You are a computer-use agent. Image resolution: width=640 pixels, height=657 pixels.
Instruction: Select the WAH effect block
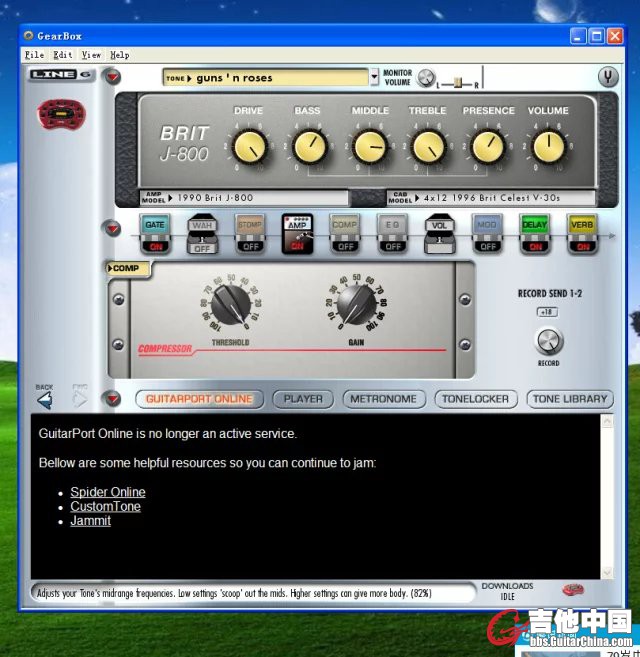tap(202, 226)
